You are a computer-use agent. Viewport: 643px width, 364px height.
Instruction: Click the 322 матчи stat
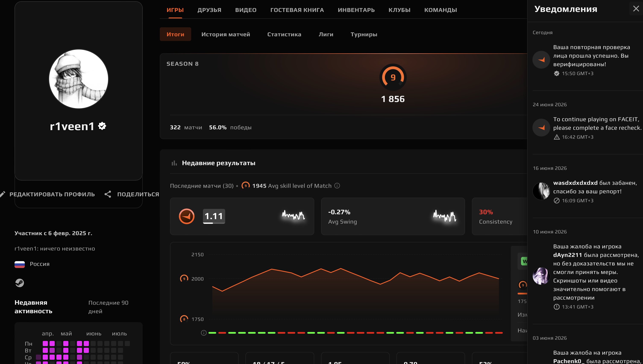tap(186, 128)
